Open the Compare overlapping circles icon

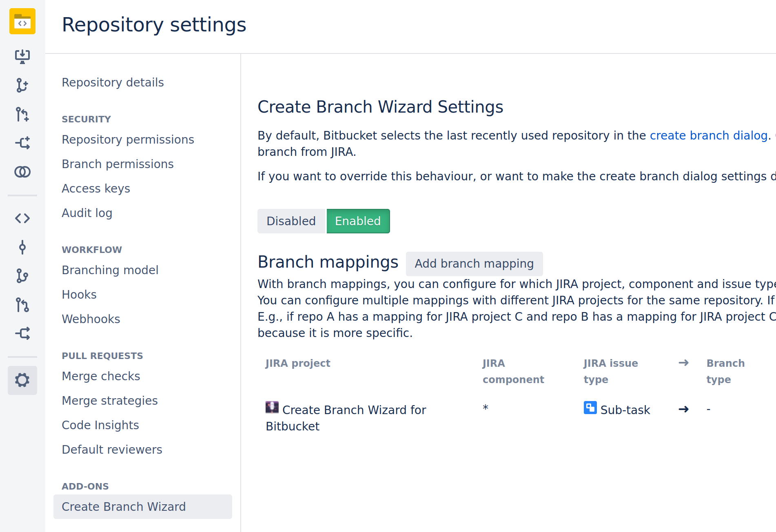click(22, 172)
